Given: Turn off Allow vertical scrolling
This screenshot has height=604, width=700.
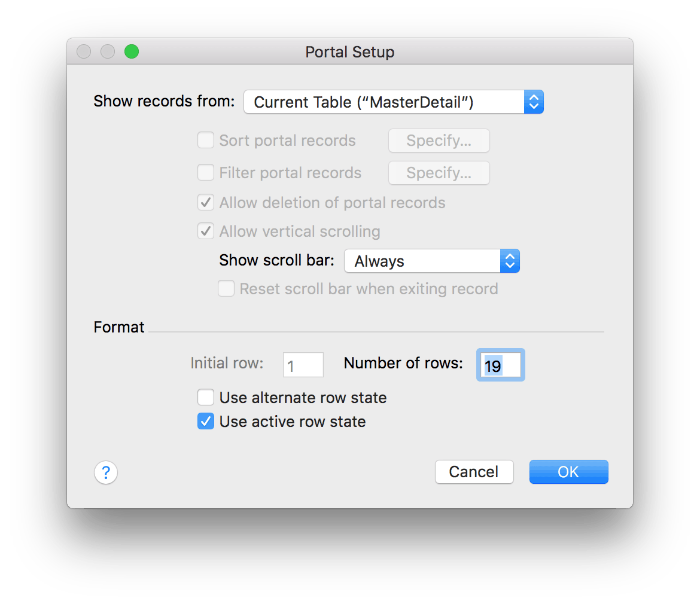Looking at the screenshot, I should [206, 231].
